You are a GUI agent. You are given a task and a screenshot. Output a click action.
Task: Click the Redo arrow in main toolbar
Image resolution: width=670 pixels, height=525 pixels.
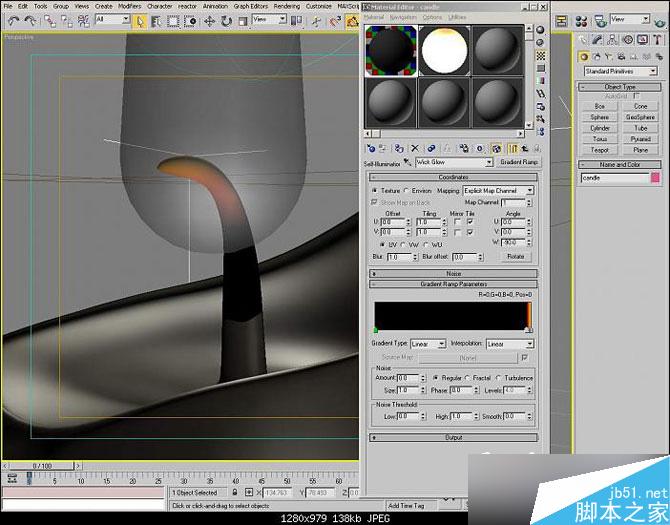point(31,20)
